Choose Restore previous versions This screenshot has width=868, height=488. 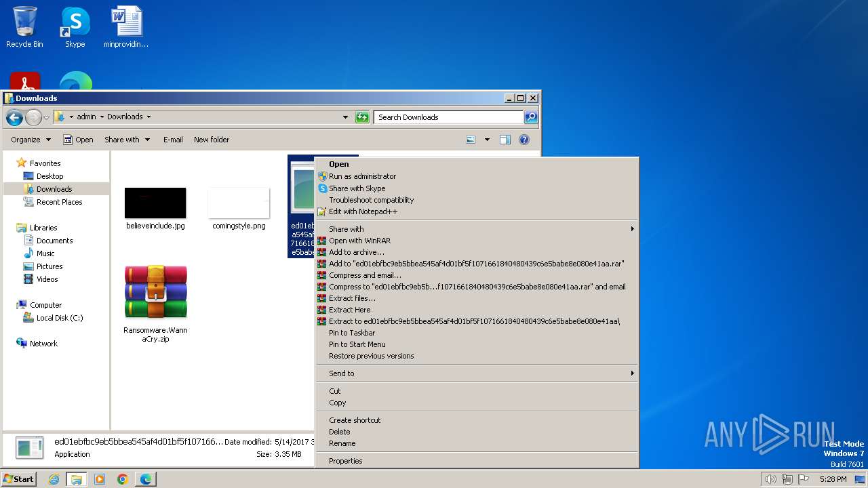pos(477,356)
